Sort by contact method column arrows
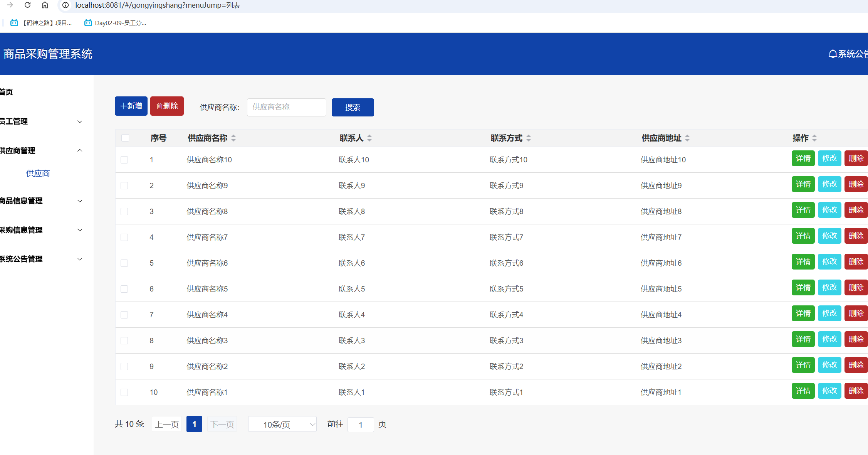The width and height of the screenshot is (868, 455). point(529,138)
